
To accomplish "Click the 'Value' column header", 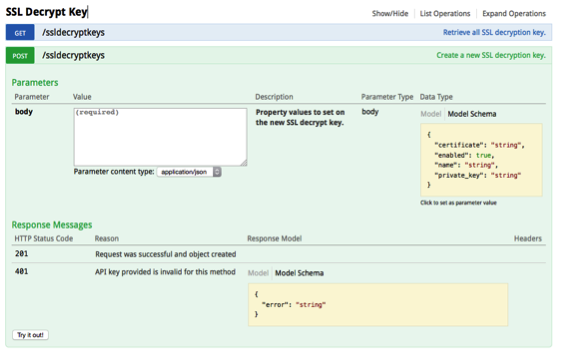I will pyautogui.click(x=82, y=97).
